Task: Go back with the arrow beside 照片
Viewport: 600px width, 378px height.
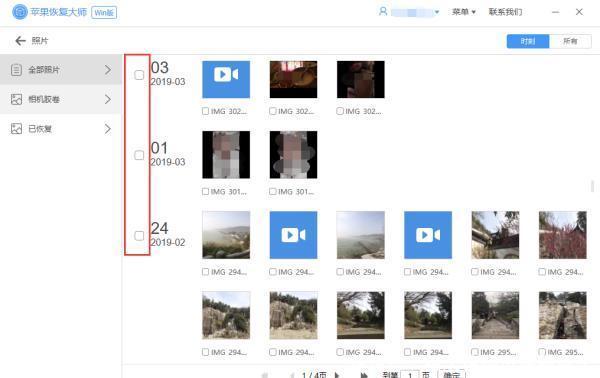Action: tap(20, 41)
